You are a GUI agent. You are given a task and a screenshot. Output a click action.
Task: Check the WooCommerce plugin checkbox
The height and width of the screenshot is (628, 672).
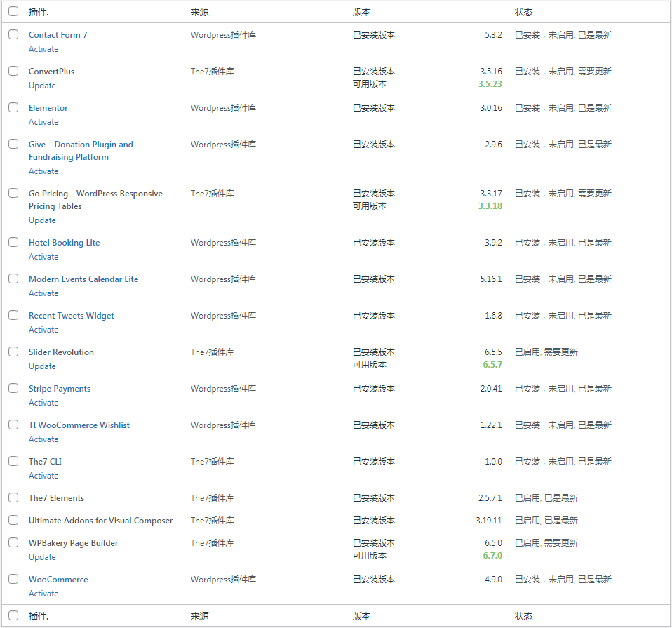point(13,579)
